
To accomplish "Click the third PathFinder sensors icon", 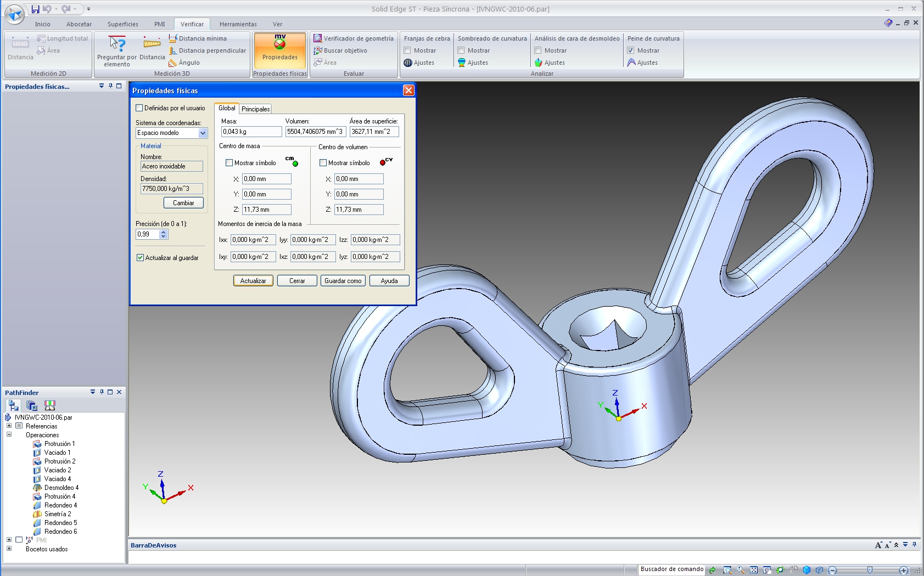I will click(x=50, y=405).
